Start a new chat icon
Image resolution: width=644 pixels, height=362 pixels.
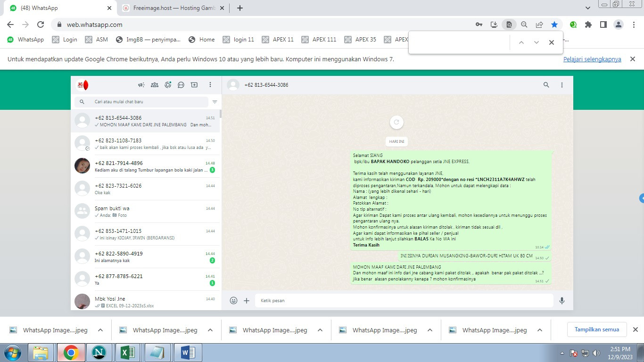(x=194, y=85)
